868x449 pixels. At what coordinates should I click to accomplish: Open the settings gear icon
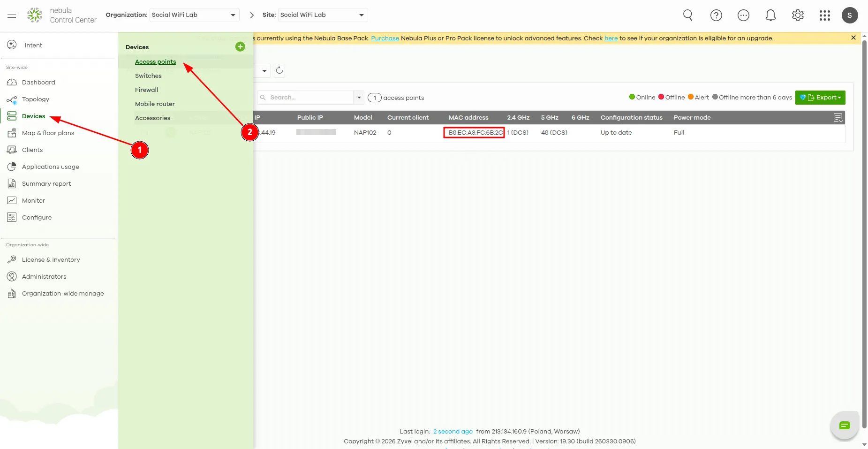coord(798,15)
